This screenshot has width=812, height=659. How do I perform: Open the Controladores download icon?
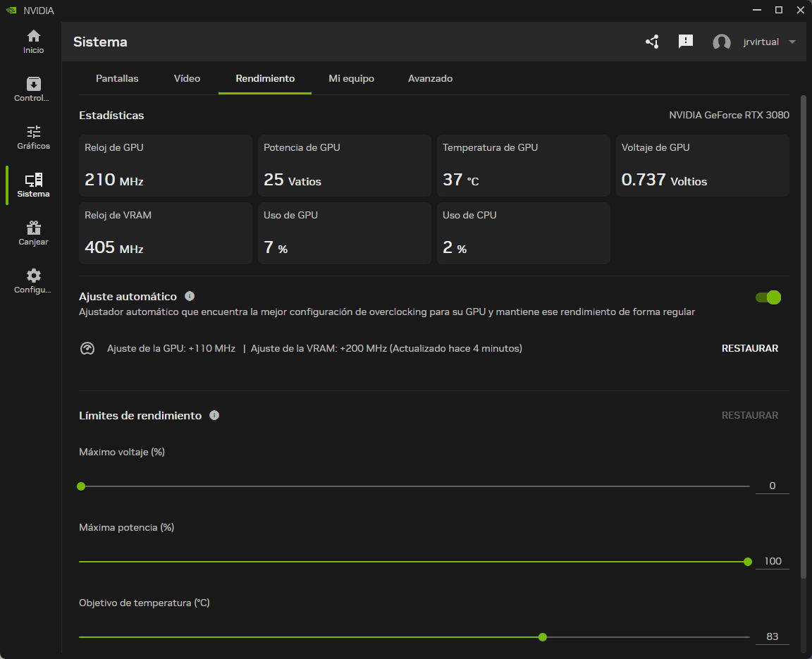coord(33,85)
